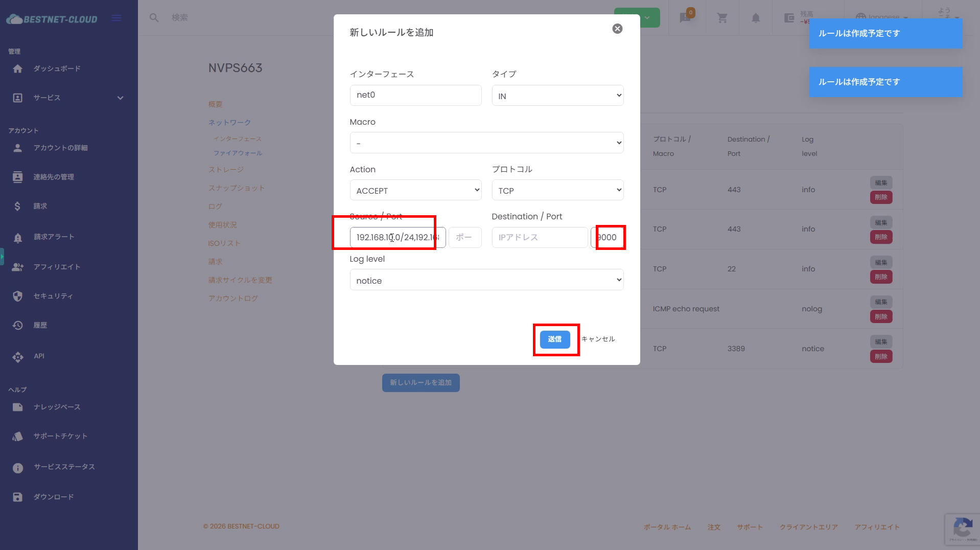This screenshot has width=980, height=550.
Task: Click the search magnifier icon
Action: (154, 18)
